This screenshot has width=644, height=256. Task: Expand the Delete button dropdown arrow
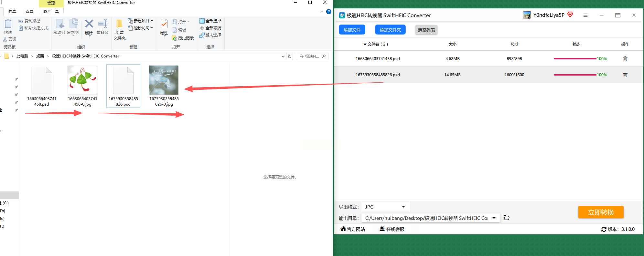[89, 36]
